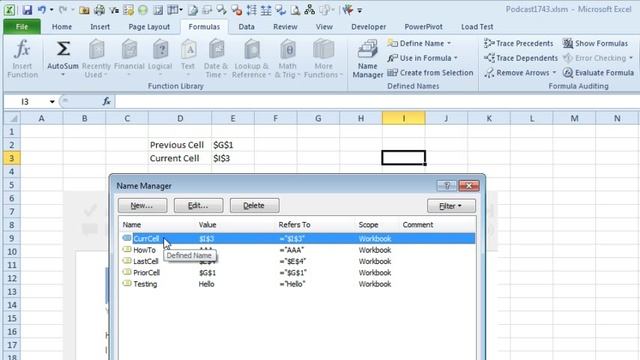Click Trace Dependents

tap(521, 58)
